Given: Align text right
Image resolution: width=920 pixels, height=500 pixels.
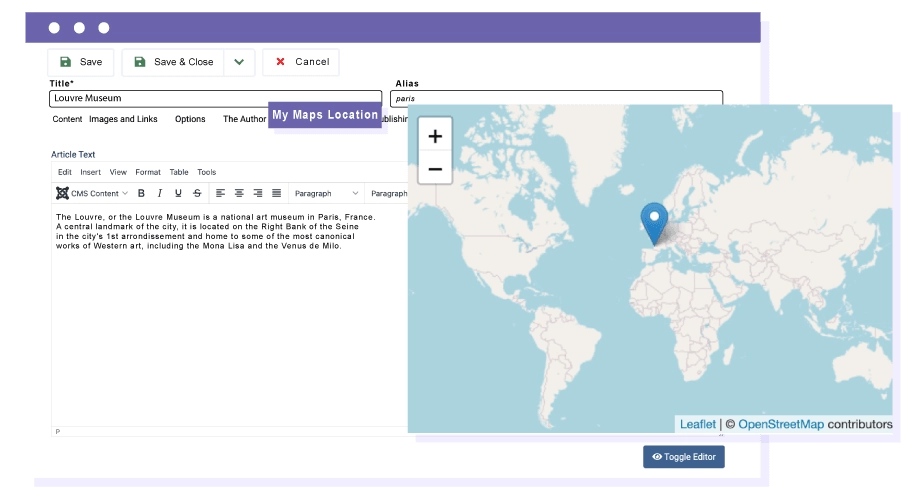Looking at the screenshot, I should [x=258, y=193].
